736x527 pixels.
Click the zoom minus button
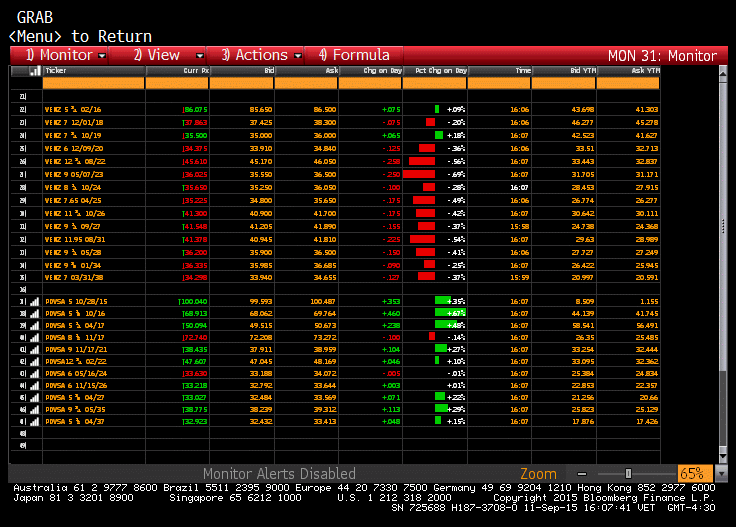click(x=582, y=474)
